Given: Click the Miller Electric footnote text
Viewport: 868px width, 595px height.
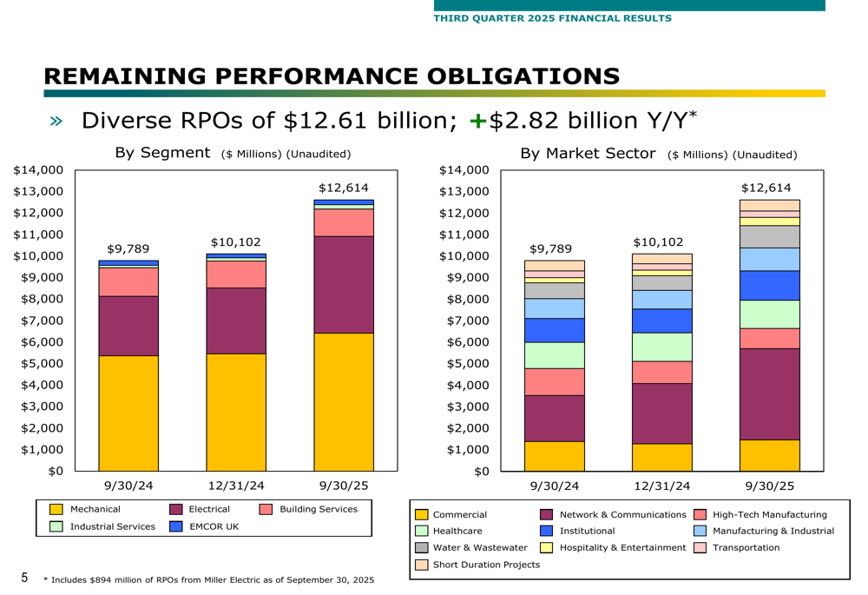Looking at the screenshot, I should 209,579.
